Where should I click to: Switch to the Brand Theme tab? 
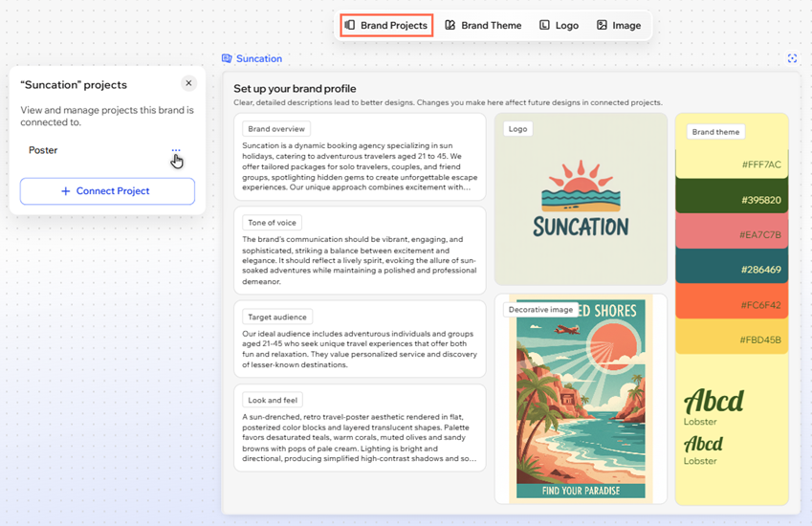tap(483, 26)
